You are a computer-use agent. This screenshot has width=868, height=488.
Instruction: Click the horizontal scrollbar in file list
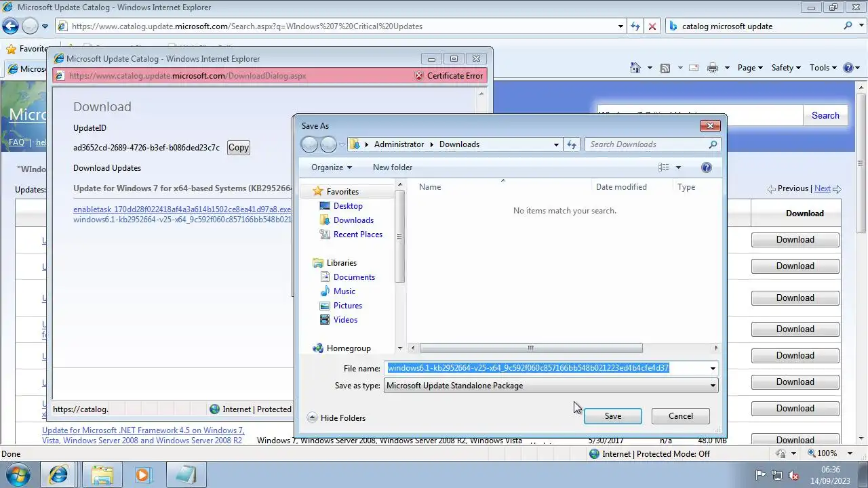(x=531, y=348)
